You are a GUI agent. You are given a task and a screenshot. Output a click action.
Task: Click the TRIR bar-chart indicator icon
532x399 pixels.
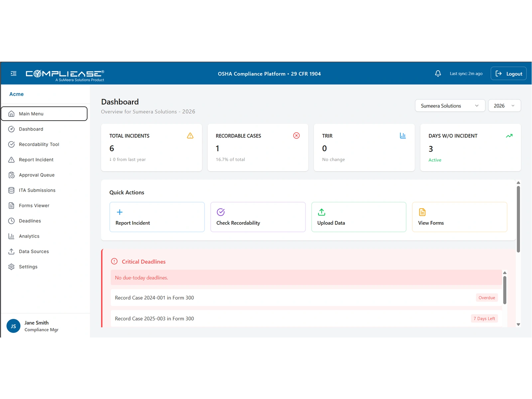click(x=403, y=136)
